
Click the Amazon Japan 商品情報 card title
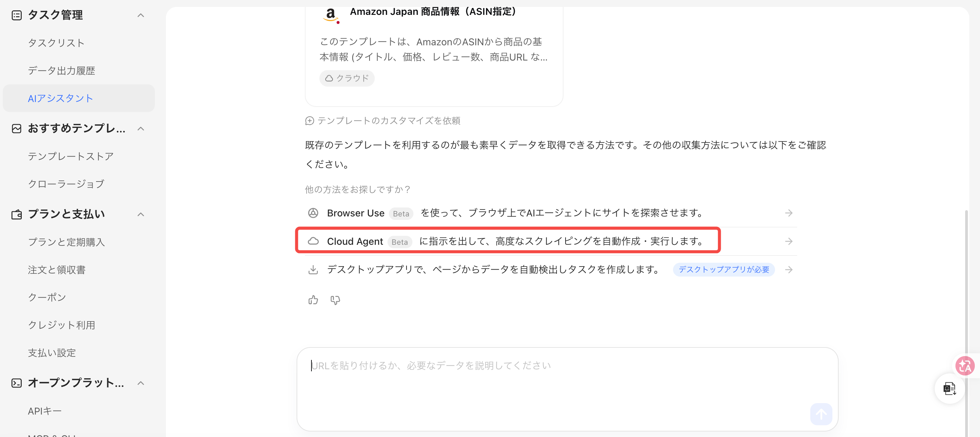(x=433, y=12)
